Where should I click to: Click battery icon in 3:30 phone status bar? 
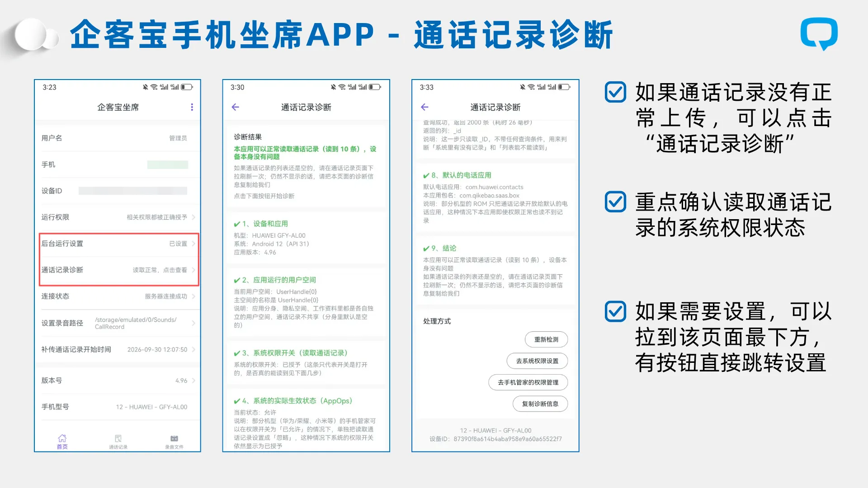[x=375, y=87]
